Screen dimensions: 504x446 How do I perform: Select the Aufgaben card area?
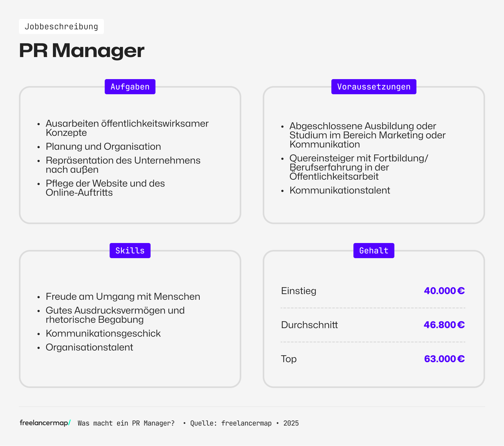click(130, 156)
